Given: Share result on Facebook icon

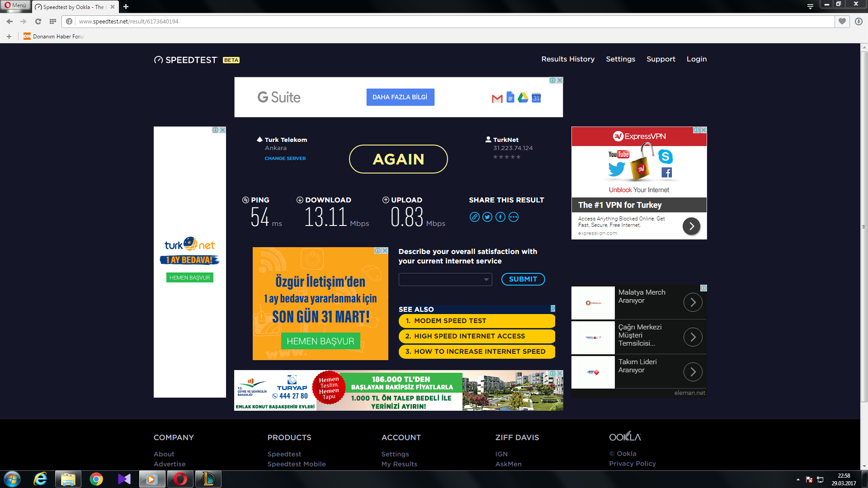Looking at the screenshot, I should tap(500, 217).
